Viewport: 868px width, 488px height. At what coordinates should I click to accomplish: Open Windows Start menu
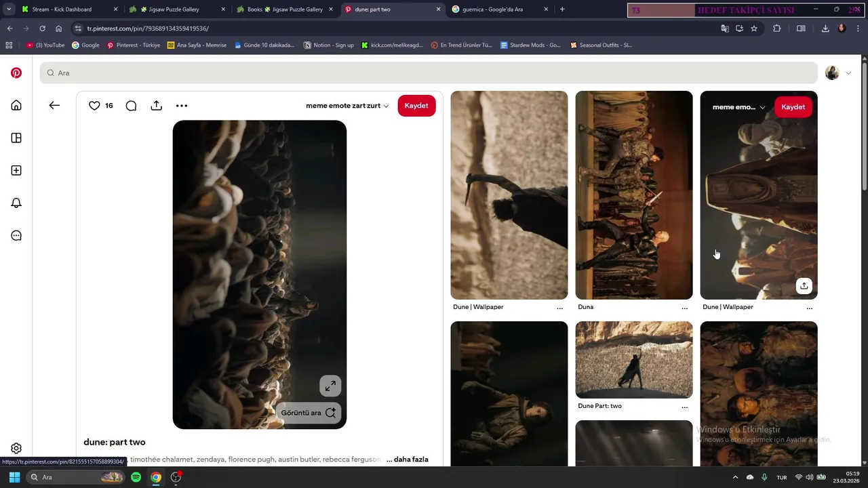[x=14, y=477]
